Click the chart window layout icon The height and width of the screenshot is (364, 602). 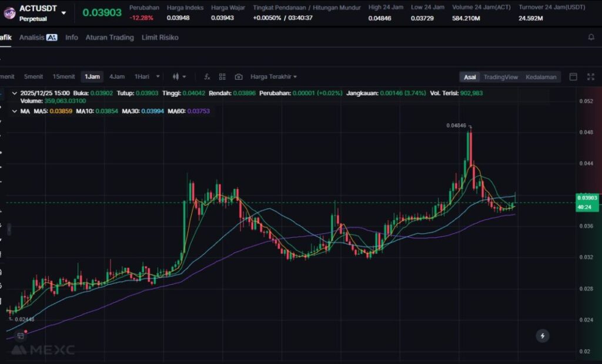573,77
